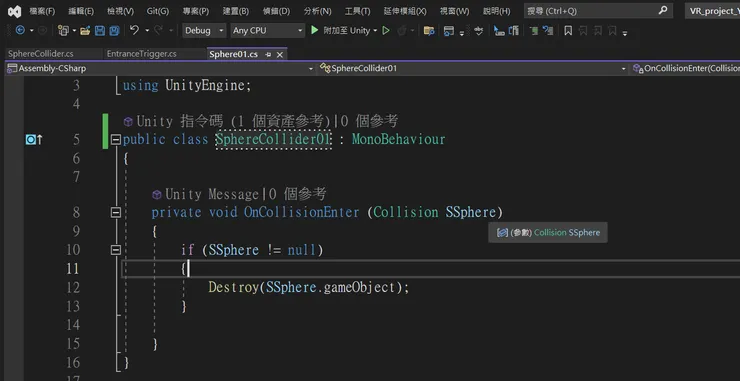The image size is (740, 381).
Task: Click the Save All double-disk icon
Action: [x=114, y=31]
